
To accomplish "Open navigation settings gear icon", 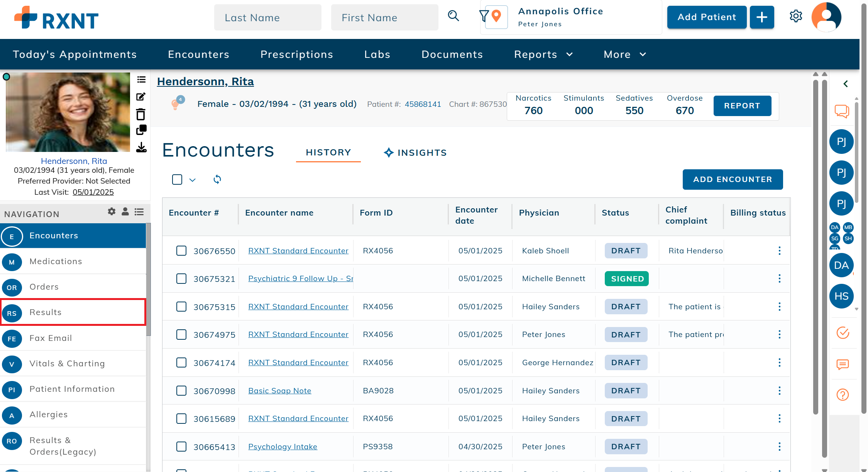I will click(x=112, y=211).
